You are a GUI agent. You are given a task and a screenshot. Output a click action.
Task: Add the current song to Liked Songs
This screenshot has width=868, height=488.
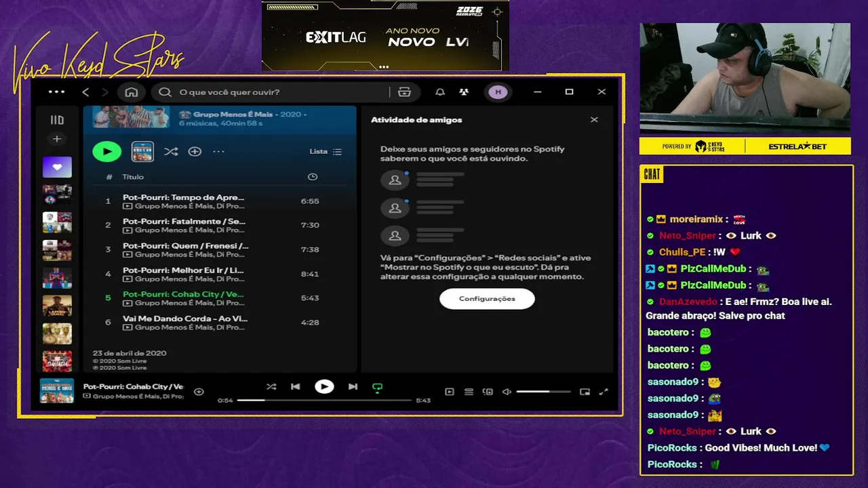(199, 392)
